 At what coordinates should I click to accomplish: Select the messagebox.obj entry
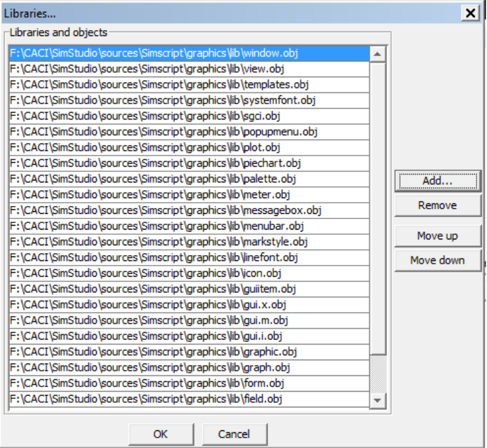tap(189, 211)
